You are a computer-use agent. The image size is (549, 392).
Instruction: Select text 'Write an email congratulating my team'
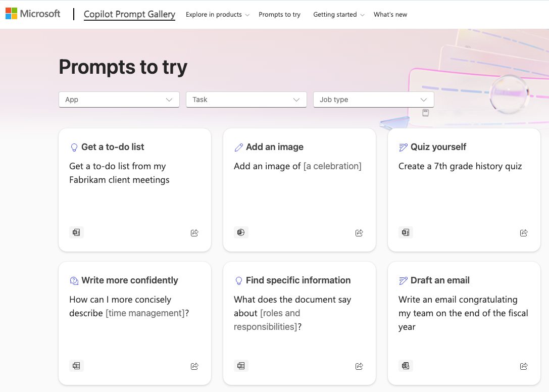(x=458, y=306)
